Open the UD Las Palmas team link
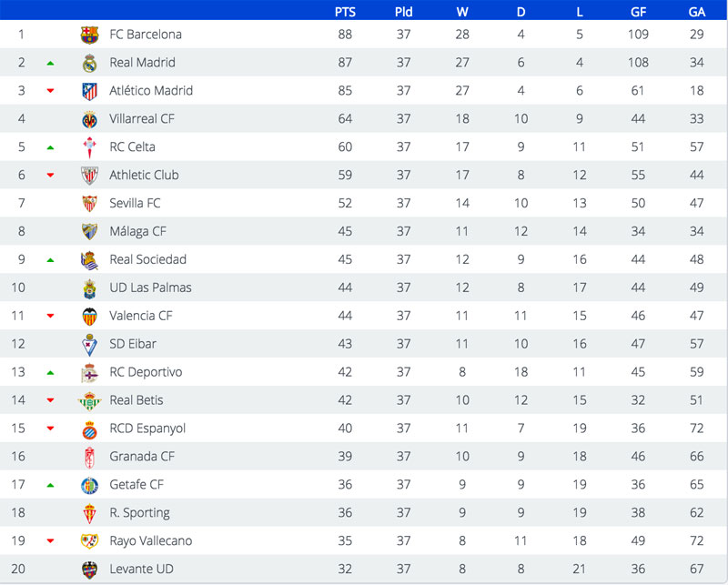The width and height of the screenshot is (728, 585). pyautogui.click(x=150, y=288)
